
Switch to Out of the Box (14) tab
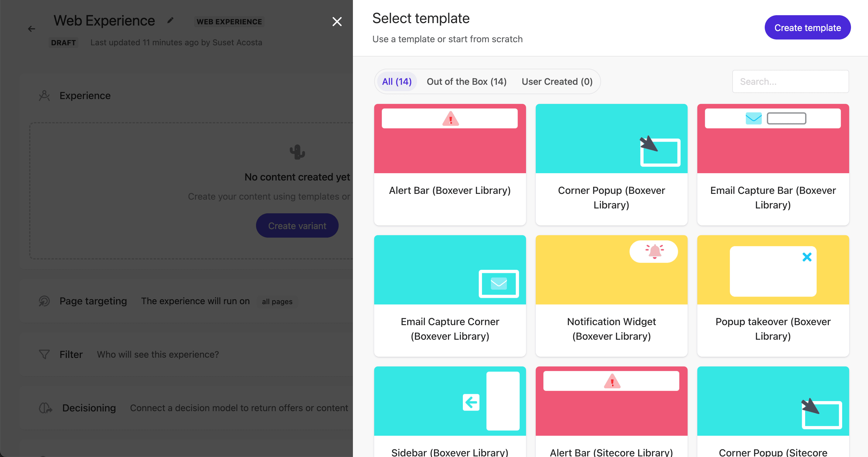(x=466, y=81)
